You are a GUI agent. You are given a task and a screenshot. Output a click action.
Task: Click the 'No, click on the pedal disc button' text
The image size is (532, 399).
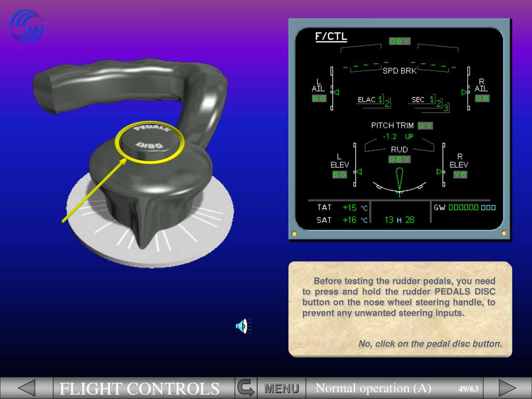(x=430, y=344)
